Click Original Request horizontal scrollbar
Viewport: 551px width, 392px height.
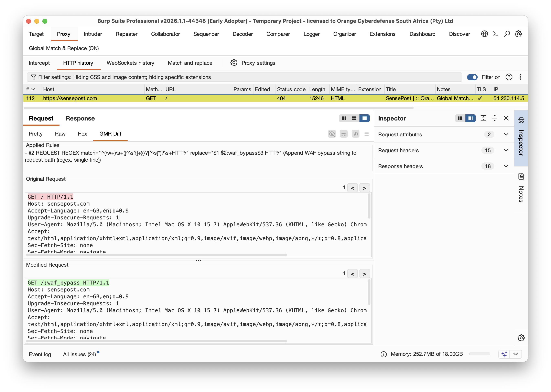[157, 255]
